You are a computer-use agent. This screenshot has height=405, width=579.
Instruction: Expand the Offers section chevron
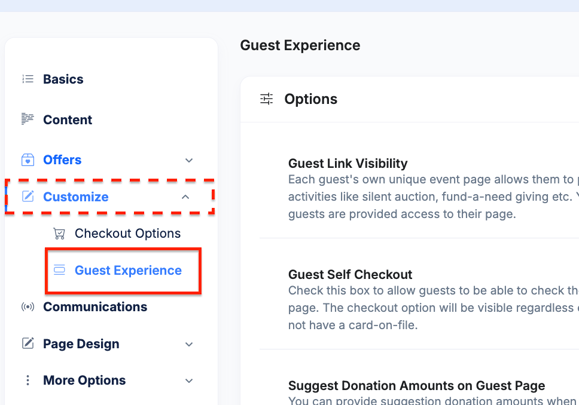[189, 160]
